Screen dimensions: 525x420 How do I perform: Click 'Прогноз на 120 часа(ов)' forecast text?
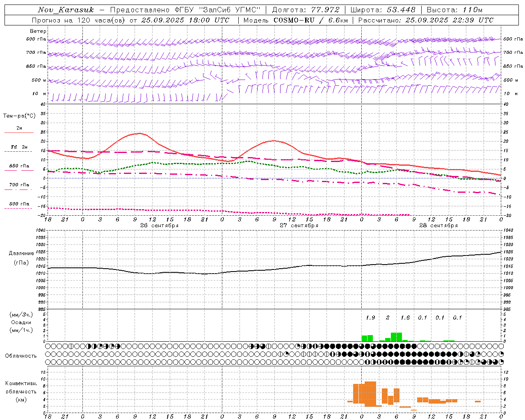pyautogui.click(x=79, y=20)
